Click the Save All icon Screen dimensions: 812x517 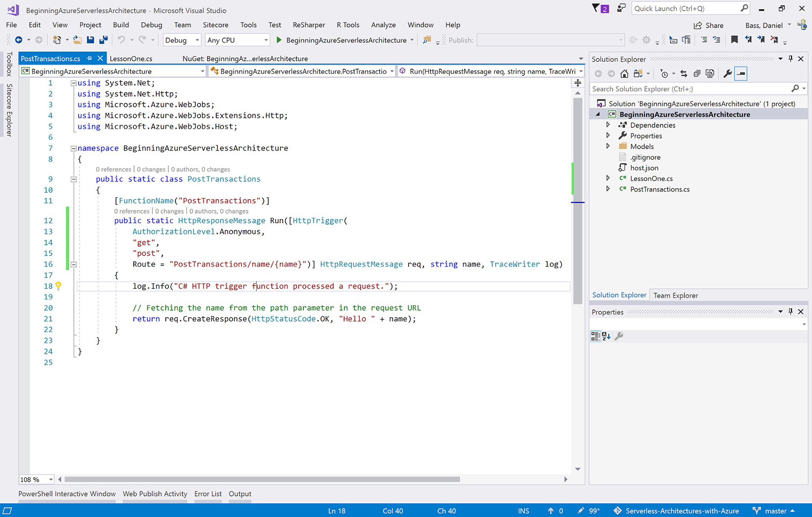point(103,40)
